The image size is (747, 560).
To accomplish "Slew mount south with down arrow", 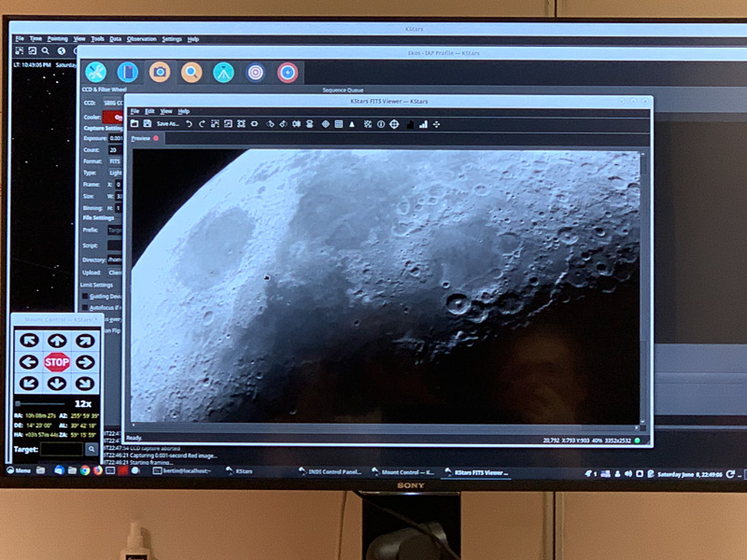I will pos(57,384).
